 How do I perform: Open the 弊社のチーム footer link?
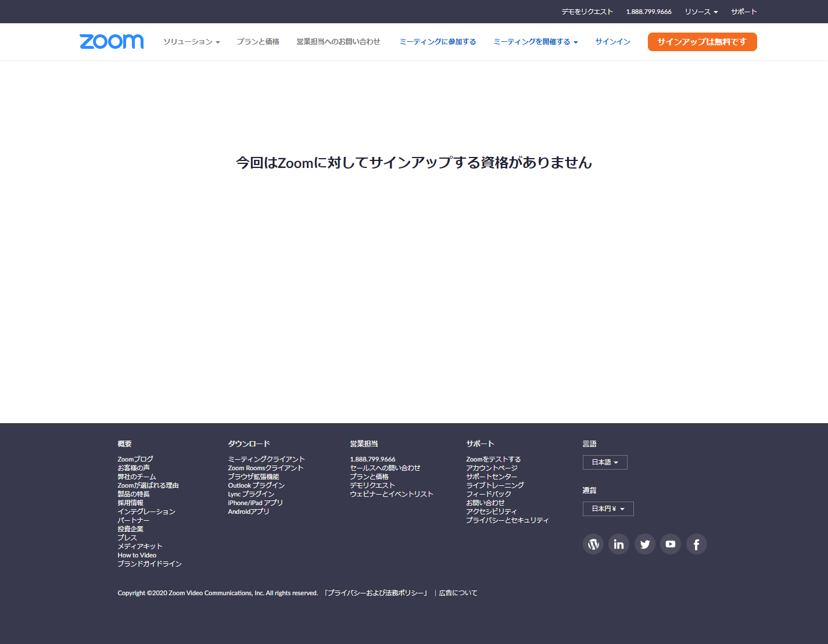(137, 477)
